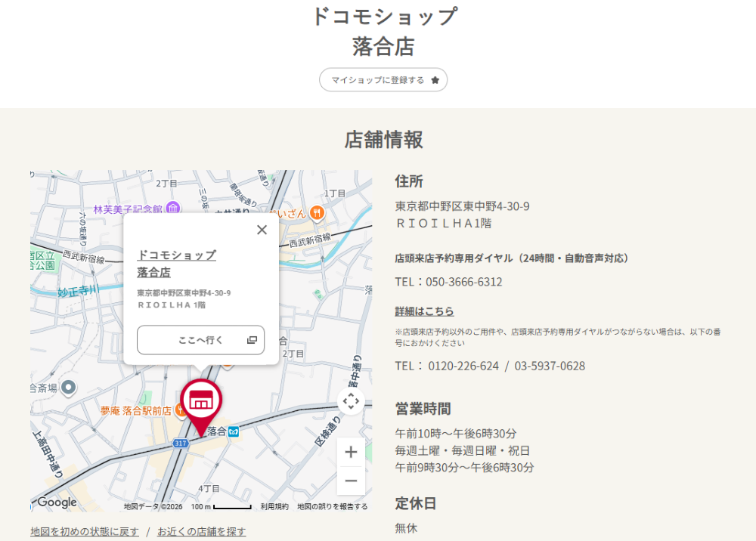
Task: Click the マイショップに登録する button
Action: coord(383,80)
